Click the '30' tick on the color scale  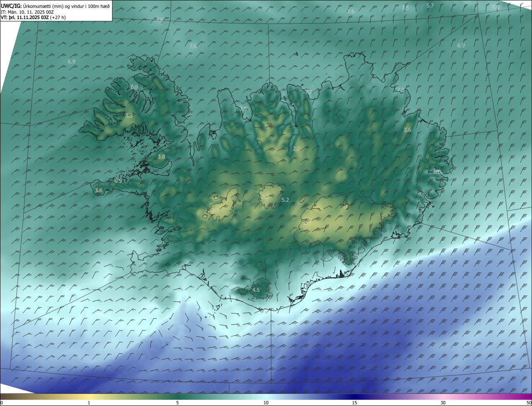(443, 403)
